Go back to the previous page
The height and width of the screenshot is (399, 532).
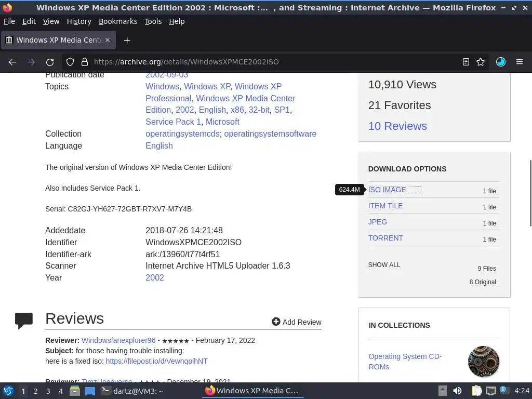pos(12,62)
